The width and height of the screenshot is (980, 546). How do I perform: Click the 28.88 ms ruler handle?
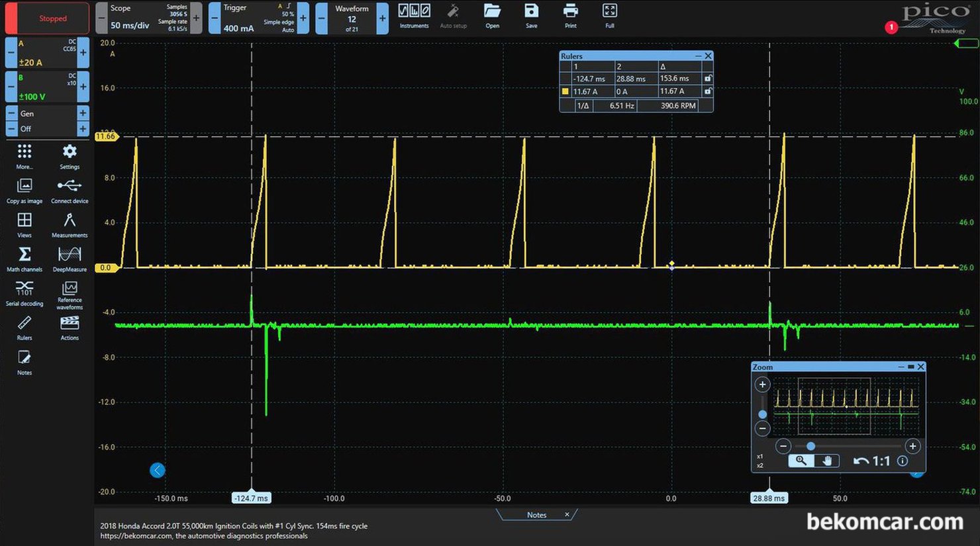coord(769,498)
